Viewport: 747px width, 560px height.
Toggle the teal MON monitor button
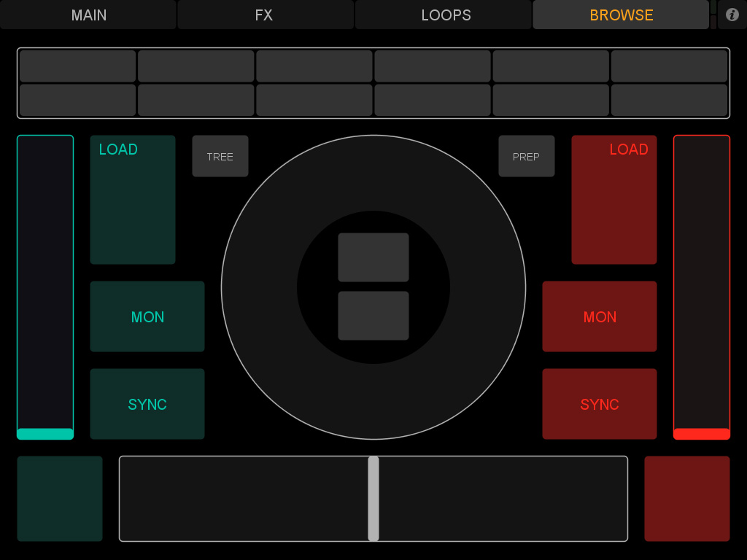pos(147,316)
